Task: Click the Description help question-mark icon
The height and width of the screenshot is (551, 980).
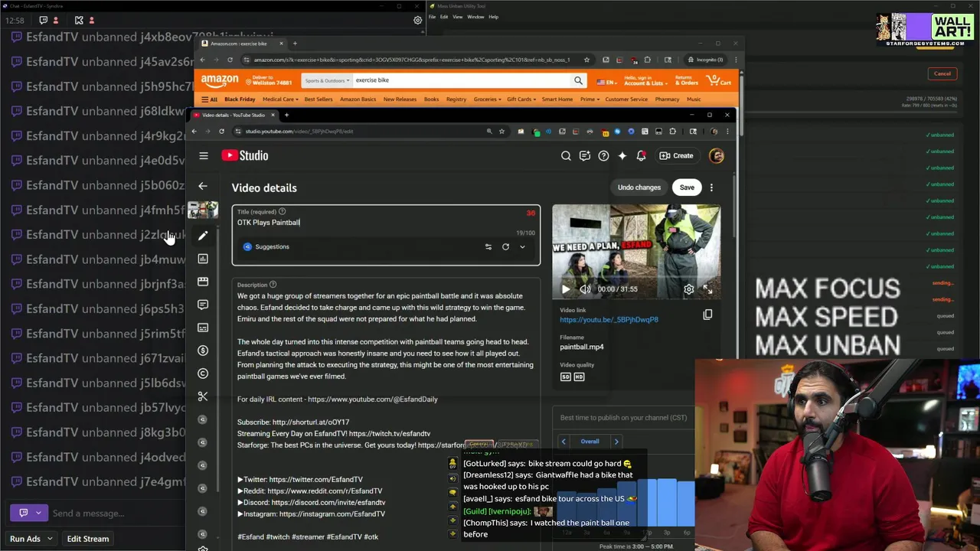Action: point(273,285)
